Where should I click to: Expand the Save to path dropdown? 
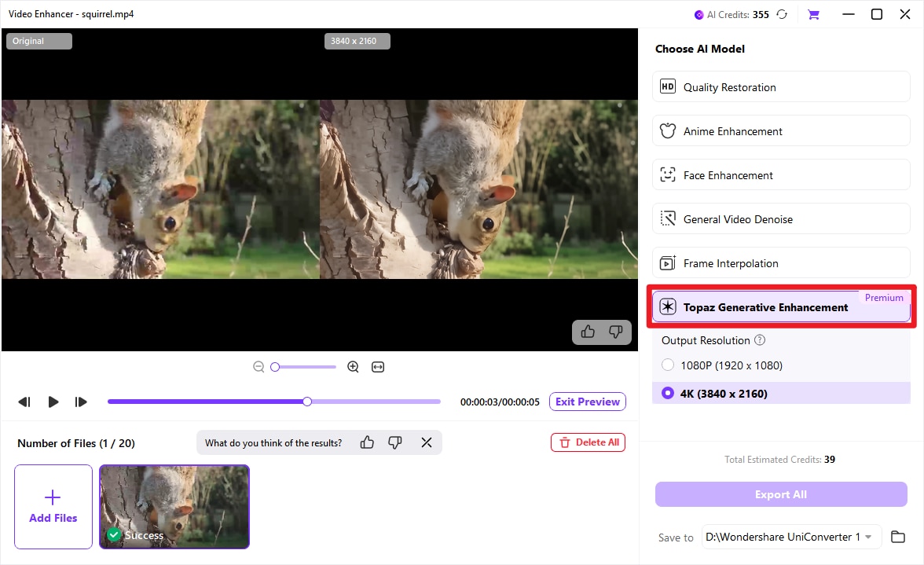point(868,537)
